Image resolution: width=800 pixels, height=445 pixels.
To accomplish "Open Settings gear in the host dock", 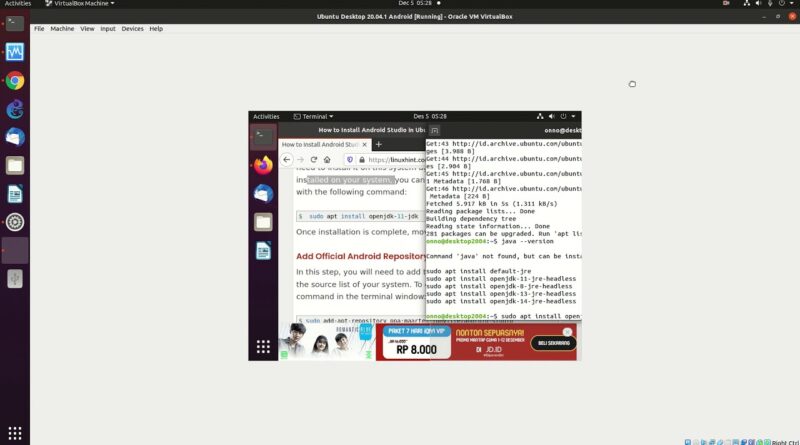I will (x=15, y=222).
